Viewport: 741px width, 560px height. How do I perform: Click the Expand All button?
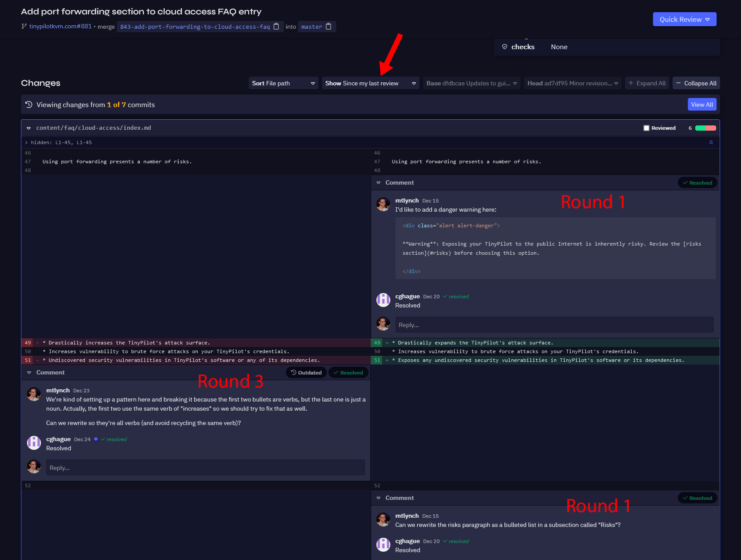(x=647, y=83)
